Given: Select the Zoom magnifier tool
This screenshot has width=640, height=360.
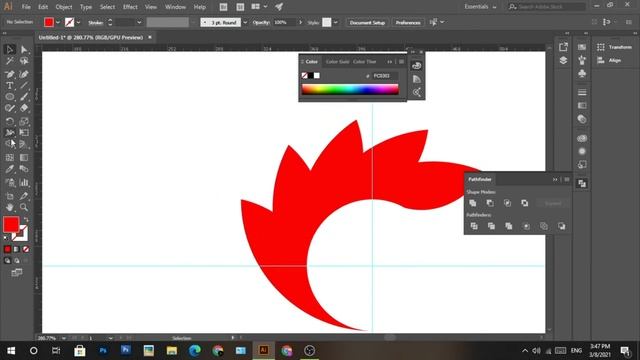Looking at the screenshot, I should [x=24, y=207].
